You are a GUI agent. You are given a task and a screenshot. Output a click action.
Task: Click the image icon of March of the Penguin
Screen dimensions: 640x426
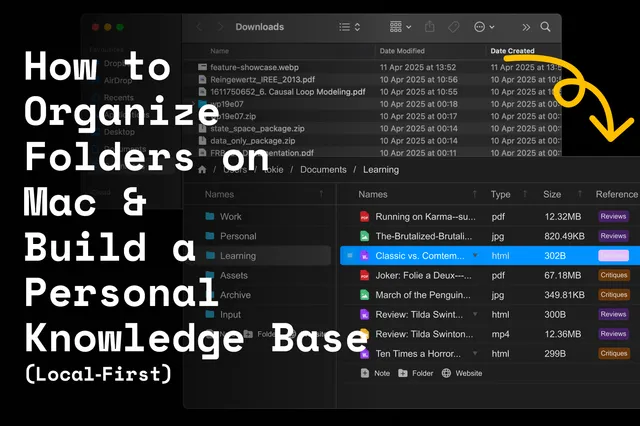click(365, 294)
